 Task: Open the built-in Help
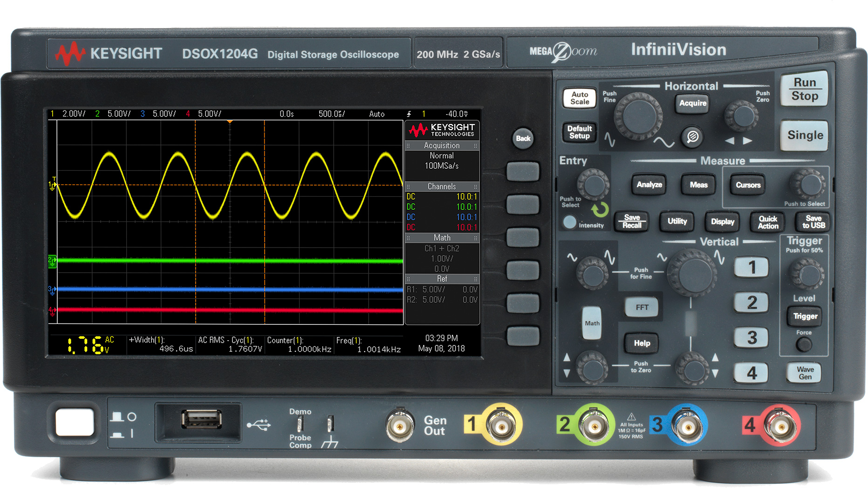pos(642,343)
